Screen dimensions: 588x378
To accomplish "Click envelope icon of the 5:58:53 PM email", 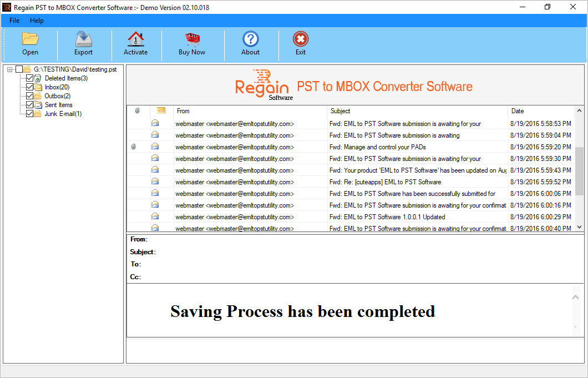I will (155, 123).
